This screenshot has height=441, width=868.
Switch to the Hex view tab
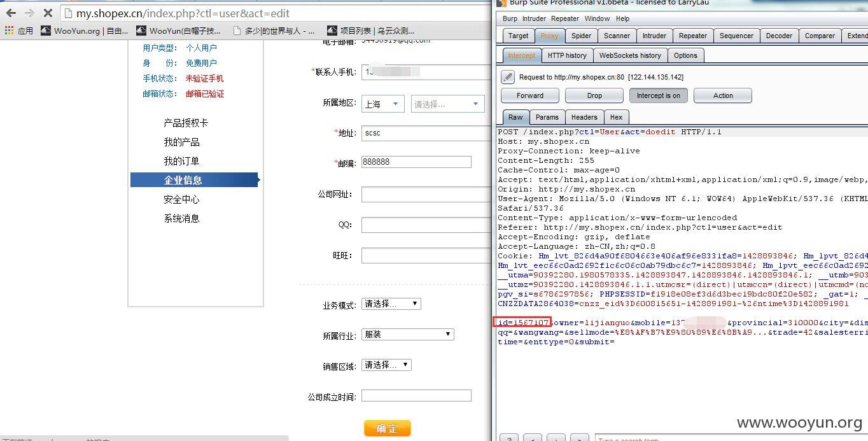616,117
